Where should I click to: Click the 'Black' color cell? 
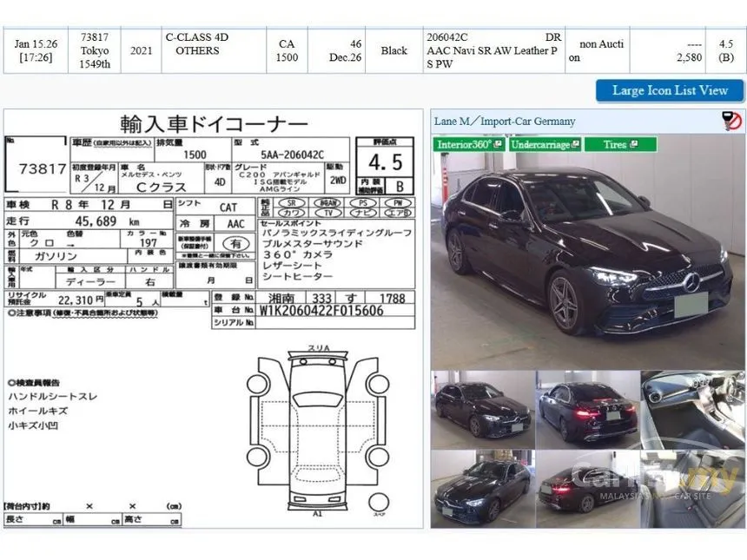pos(394,50)
